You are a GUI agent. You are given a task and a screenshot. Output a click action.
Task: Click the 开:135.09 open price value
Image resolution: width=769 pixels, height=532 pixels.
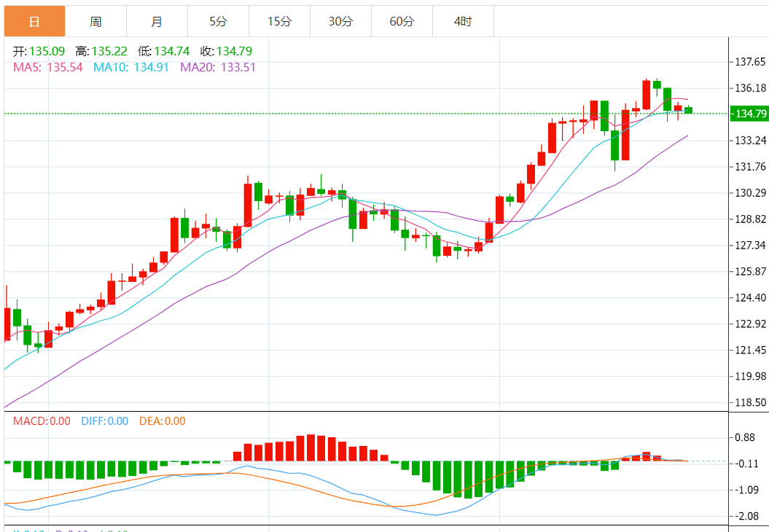39,51
